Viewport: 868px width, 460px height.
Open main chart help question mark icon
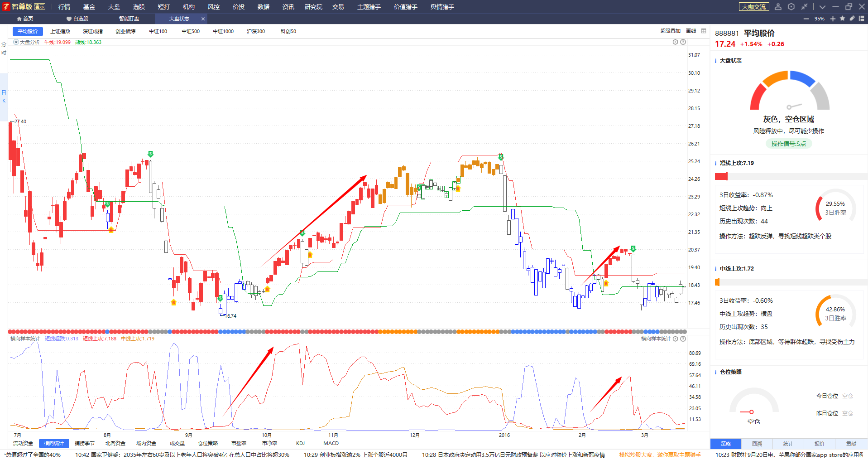683,42
